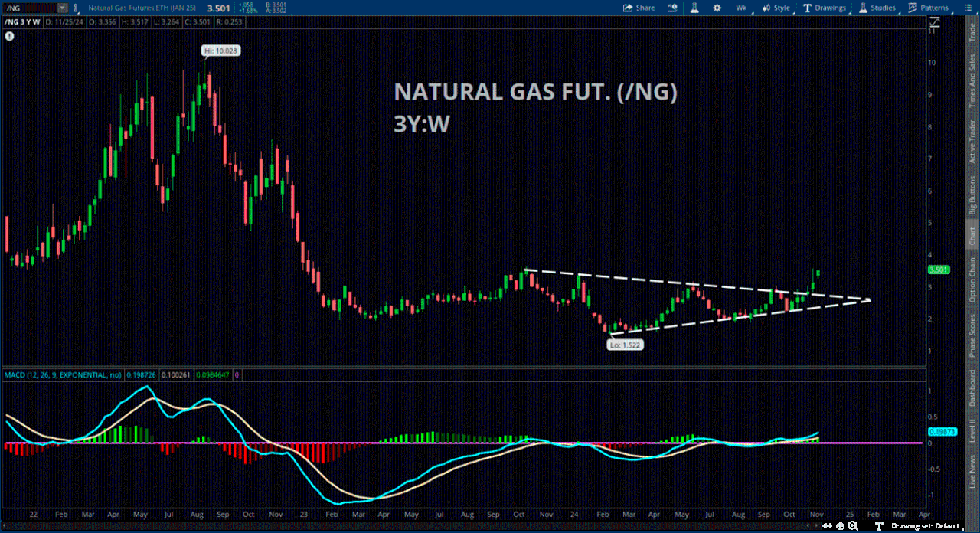Open the Drawings menu
This screenshot has height=533, width=980.
coord(825,8)
